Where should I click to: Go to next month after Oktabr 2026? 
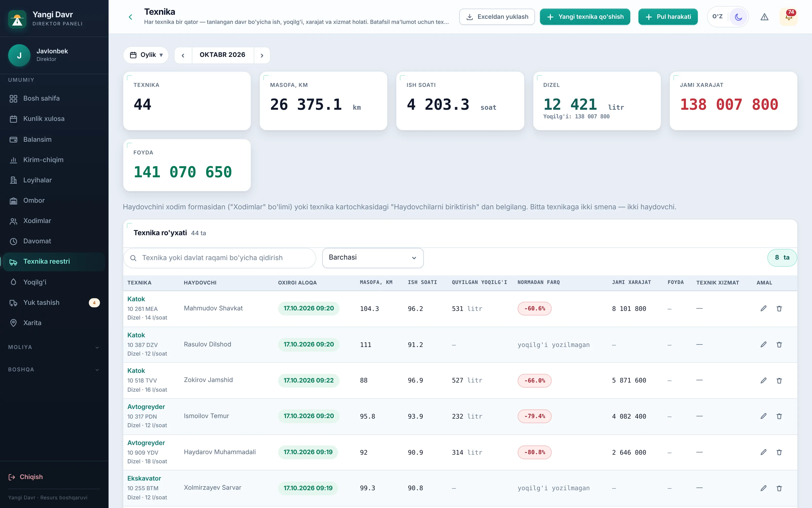262,55
